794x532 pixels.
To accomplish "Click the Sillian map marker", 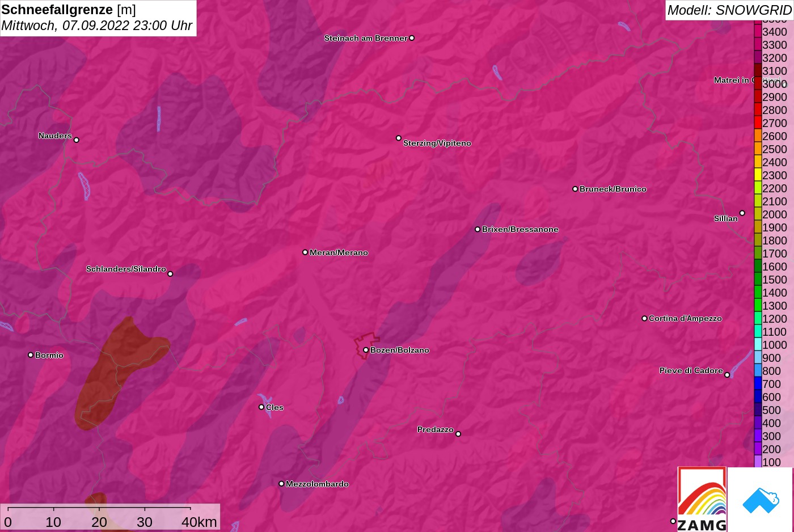I will coord(742,213).
